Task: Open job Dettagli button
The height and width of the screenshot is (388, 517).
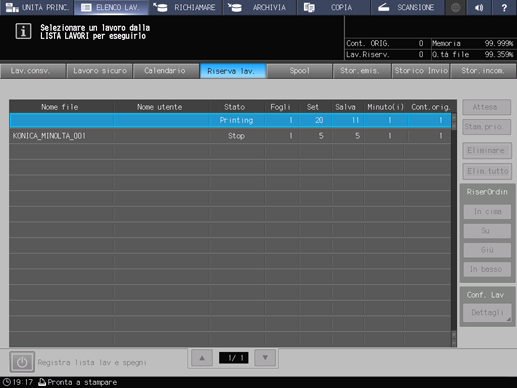Action: (x=487, y=313)
